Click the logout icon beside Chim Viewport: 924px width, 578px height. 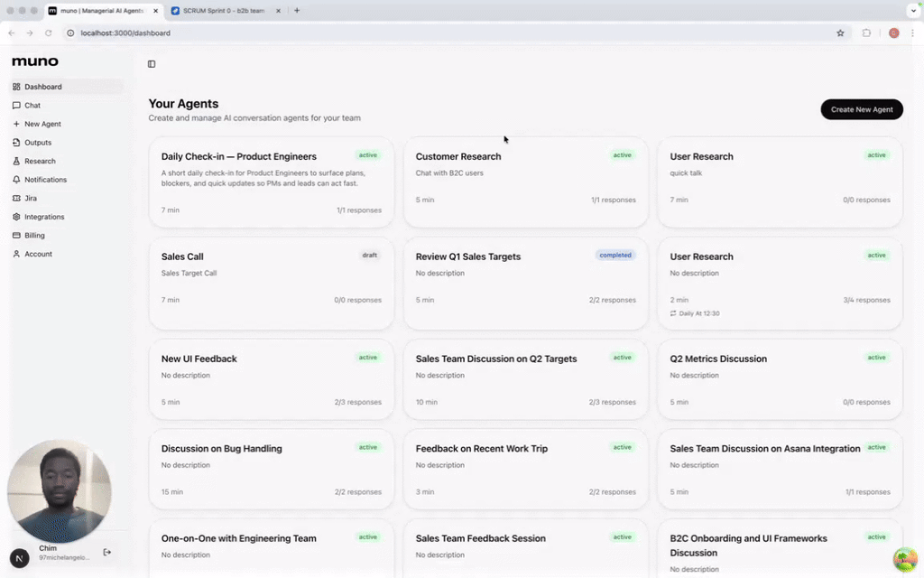[107, 552]
